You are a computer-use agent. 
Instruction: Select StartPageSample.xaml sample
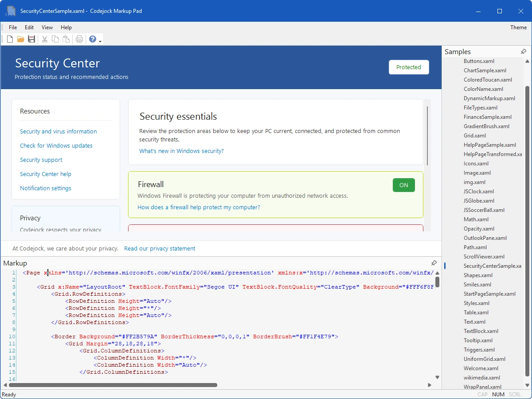click(x=489, y=294)
